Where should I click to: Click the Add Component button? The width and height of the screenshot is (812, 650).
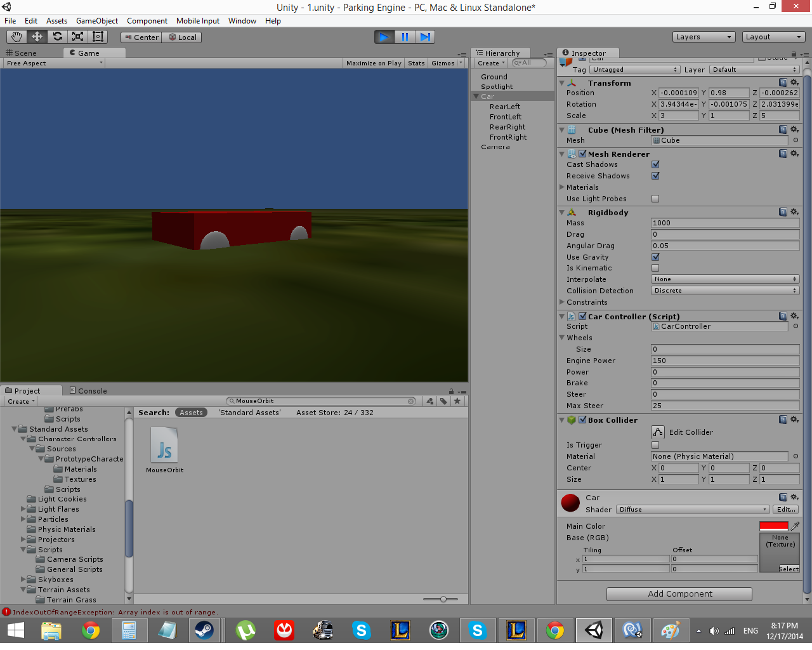(679, 594)
